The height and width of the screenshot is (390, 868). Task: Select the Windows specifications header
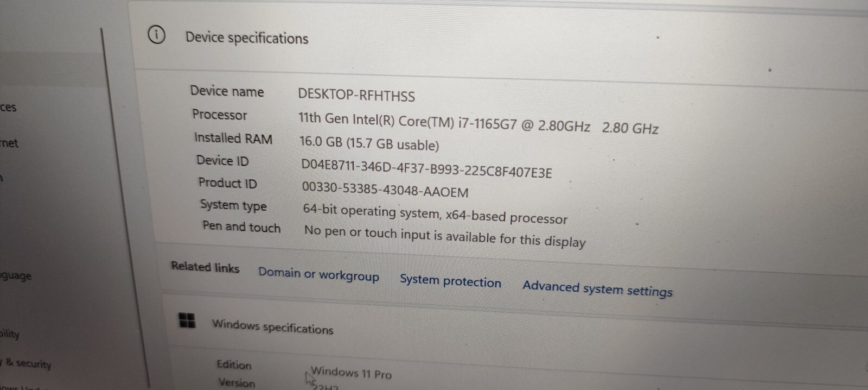pyautogui.click(x=272, y=327)
